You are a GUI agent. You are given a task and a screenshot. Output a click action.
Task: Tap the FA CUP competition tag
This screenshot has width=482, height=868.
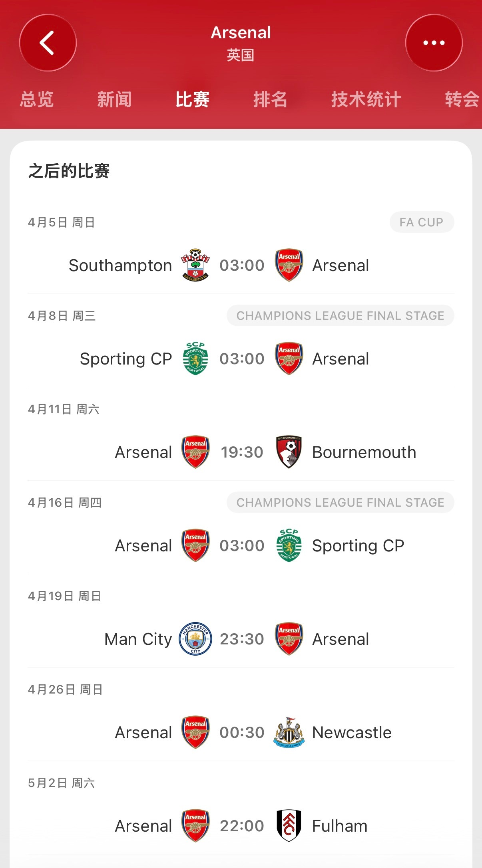coord(421,222)
